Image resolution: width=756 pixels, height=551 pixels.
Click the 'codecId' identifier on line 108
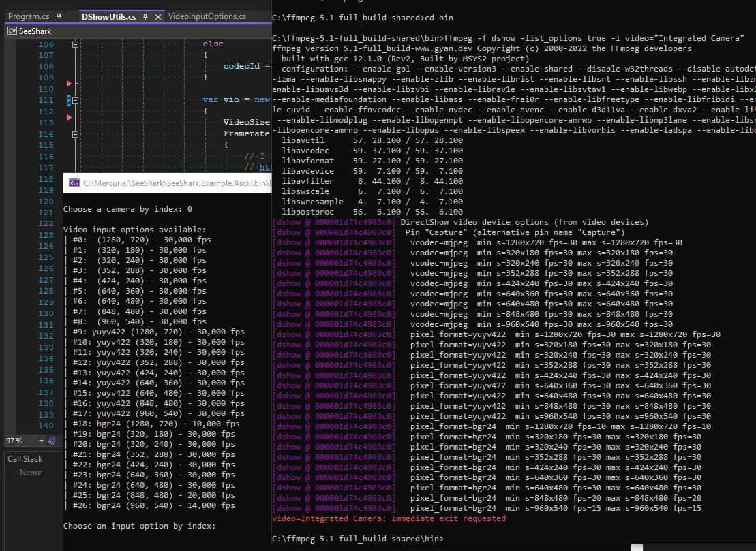[x=241, y=66]
